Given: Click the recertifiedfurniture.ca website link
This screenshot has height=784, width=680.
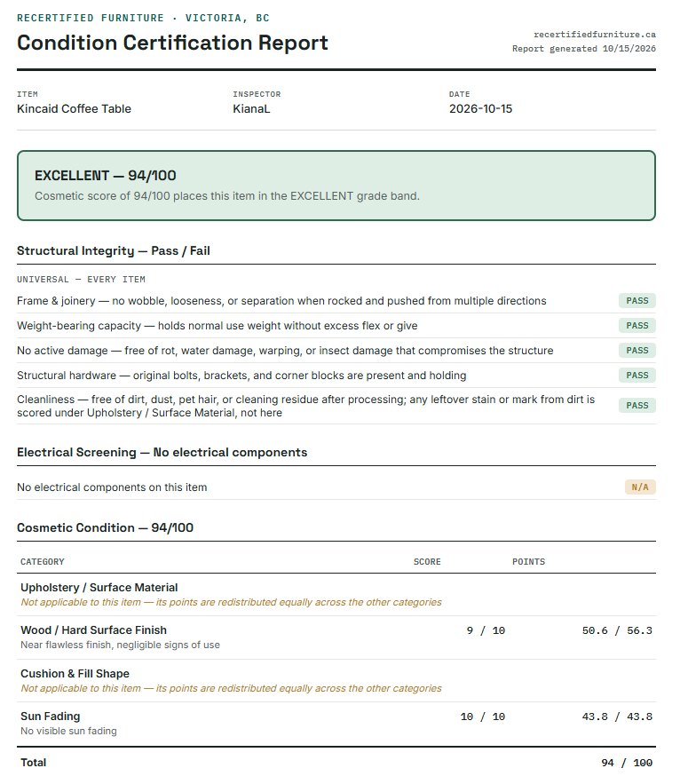Looking at the screenshot, I should click(595, 35).
